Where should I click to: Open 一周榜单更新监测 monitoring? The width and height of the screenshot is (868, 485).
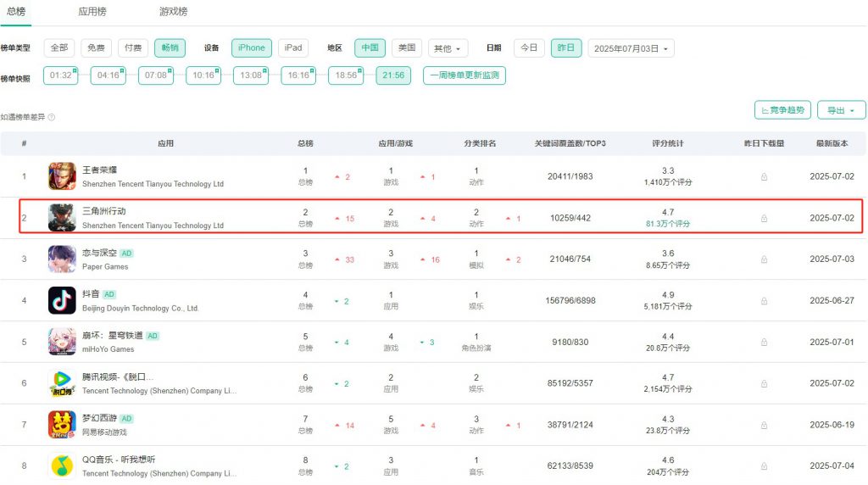(x=465, y=75)
